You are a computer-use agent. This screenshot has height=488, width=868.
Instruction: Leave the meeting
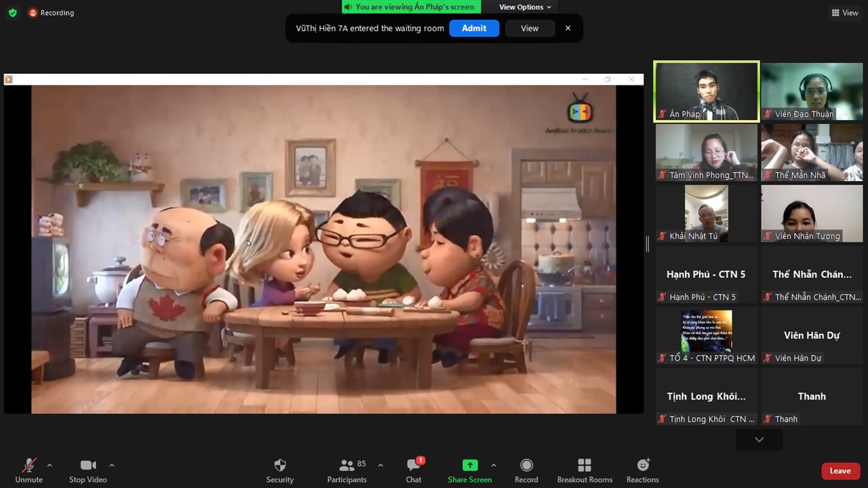click(840, 471)
